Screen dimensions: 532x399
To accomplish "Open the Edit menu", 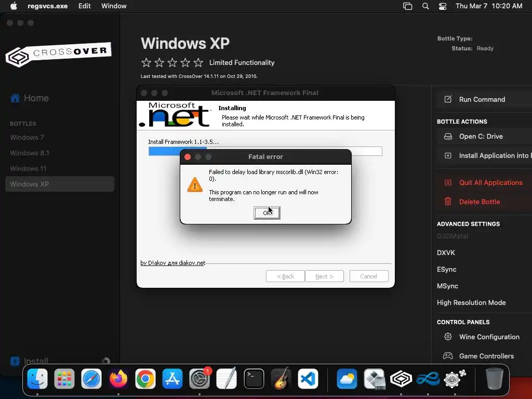I will pos(85,6).
